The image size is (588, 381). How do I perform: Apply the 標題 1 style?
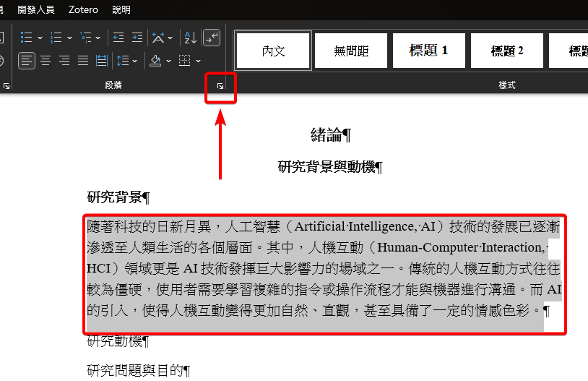click(428, 51)
